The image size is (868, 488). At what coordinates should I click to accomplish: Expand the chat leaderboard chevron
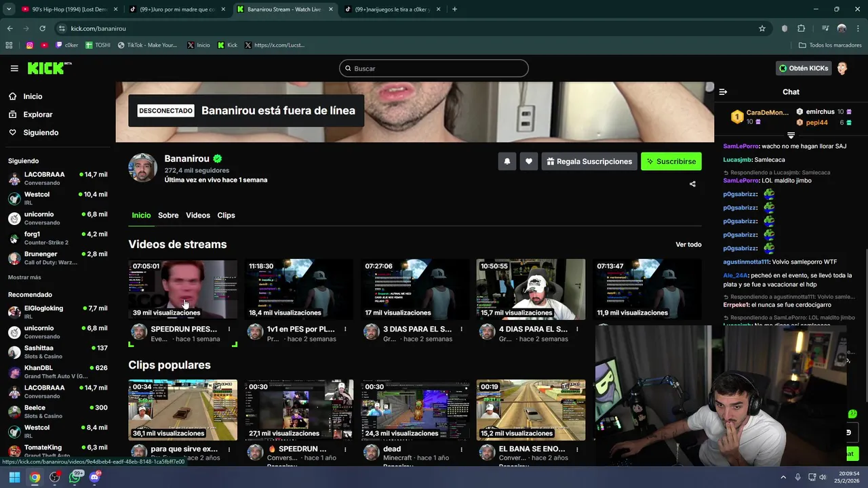(x=791, y=136)
